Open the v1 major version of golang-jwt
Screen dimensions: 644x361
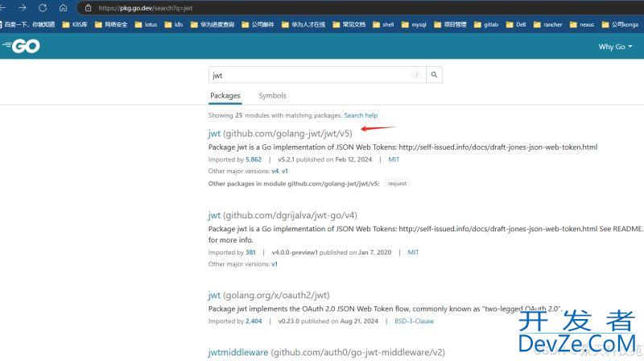285,171
